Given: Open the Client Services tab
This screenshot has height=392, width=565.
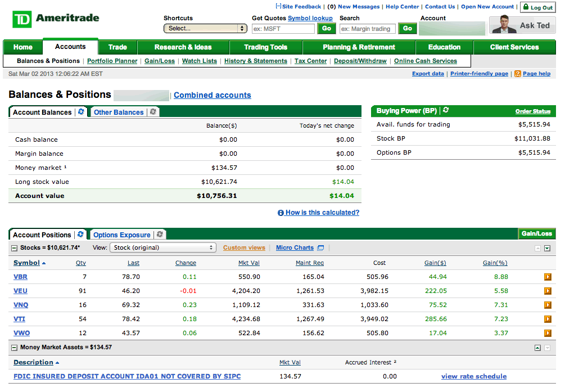Looking at the screenshot, I should (x=514, y=47).
